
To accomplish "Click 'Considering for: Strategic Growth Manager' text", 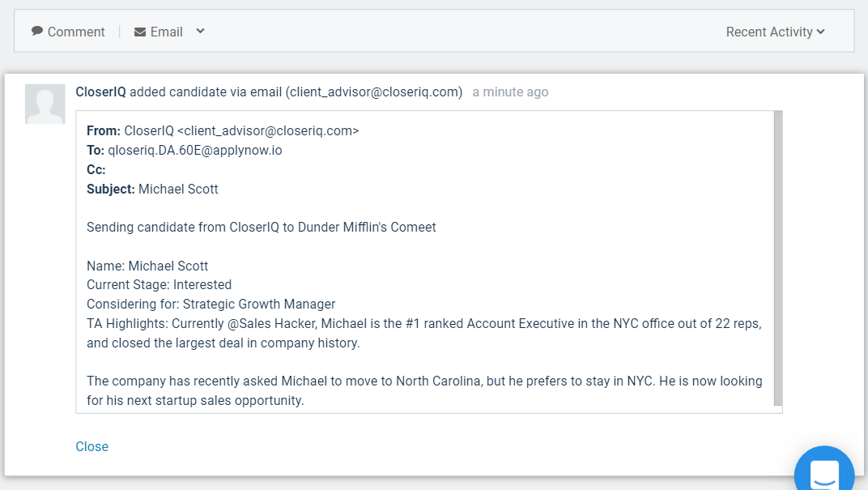I will (211, 305).
